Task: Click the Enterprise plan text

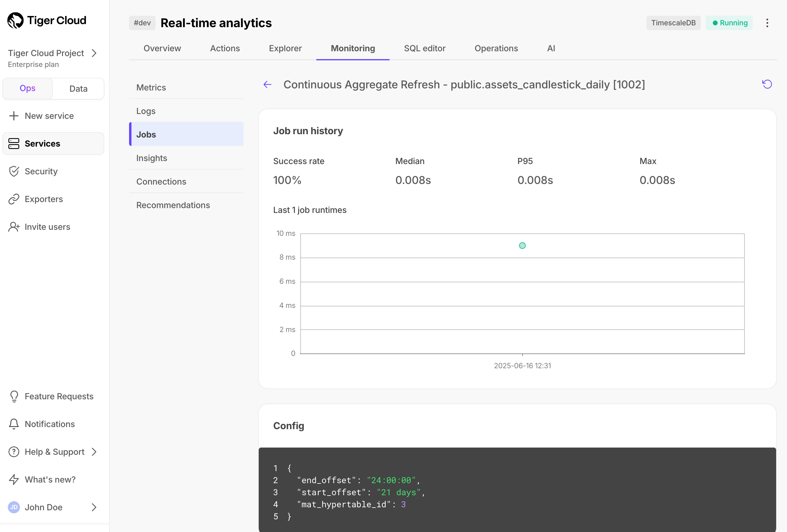Action: click(33, 64)
